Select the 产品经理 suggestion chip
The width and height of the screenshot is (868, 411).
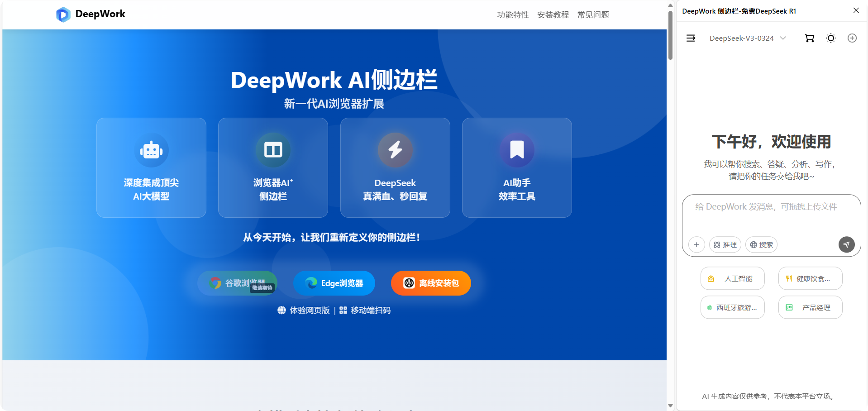tap(810, 307)
